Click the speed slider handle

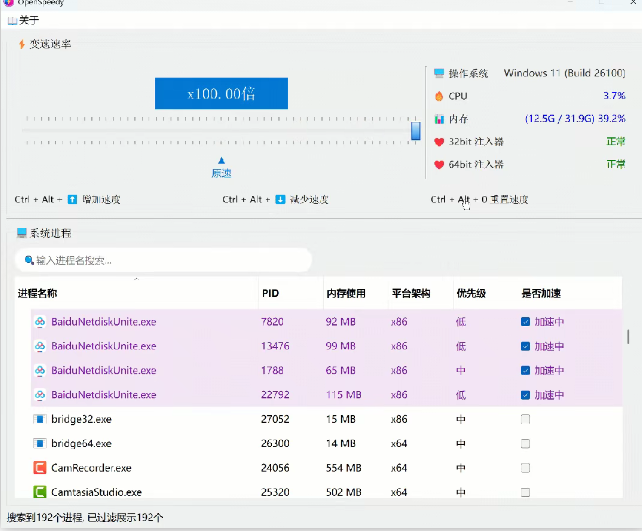coord(416,131)
